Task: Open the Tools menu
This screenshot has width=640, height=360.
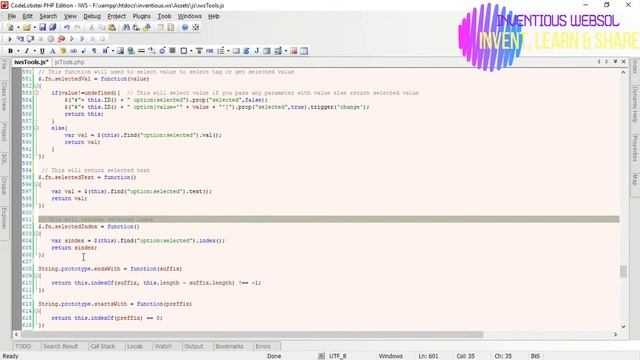Action: pyautogui.click(x=164, y=16)
